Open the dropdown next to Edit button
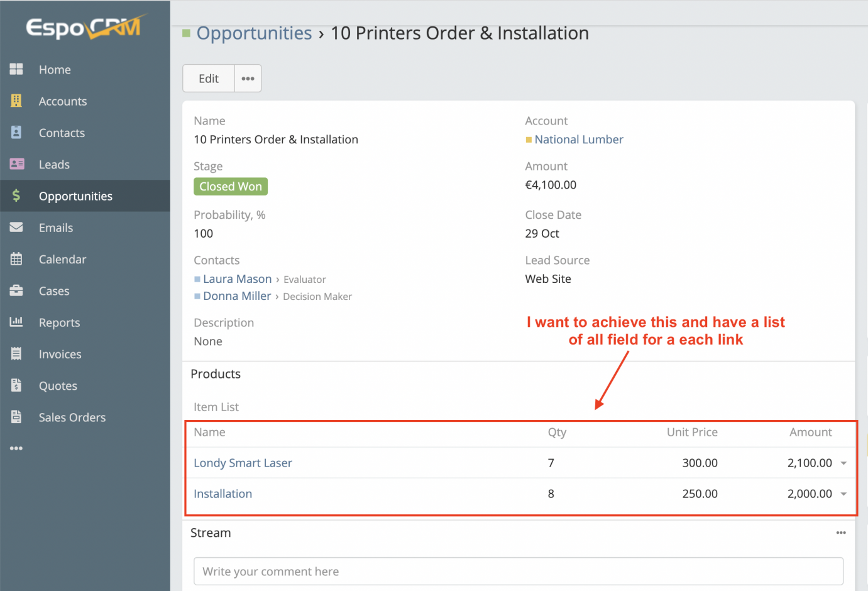 (248, 79)
